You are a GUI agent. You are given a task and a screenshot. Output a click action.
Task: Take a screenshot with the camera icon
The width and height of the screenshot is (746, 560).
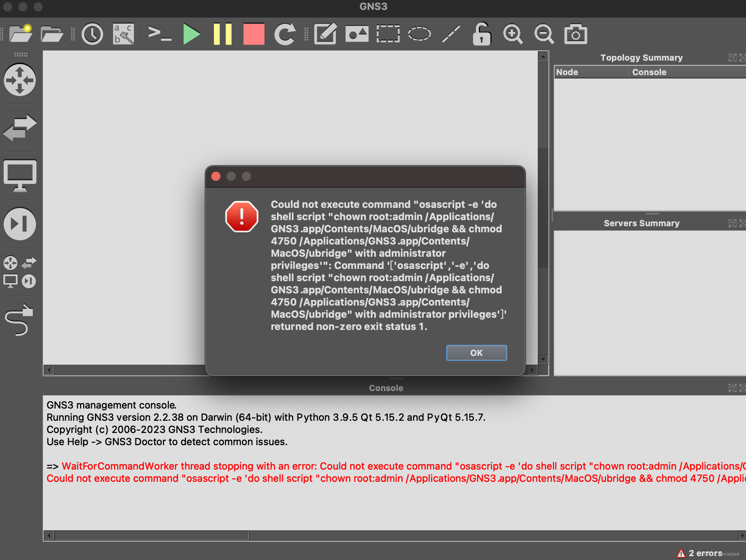click(576, 34)
